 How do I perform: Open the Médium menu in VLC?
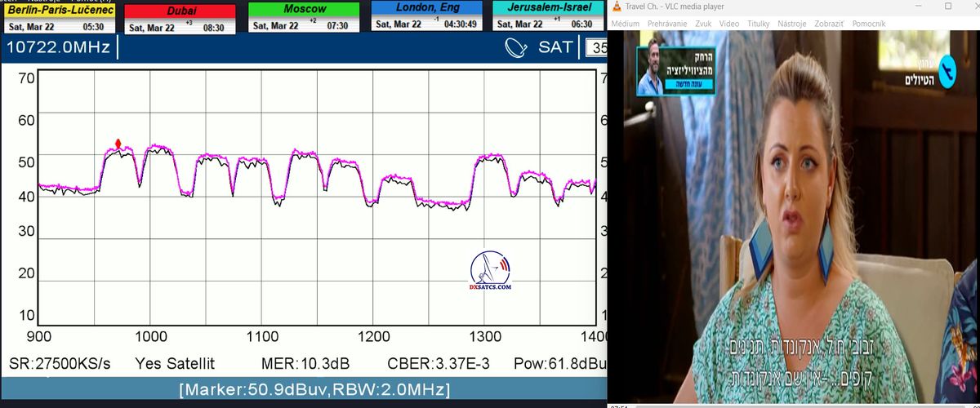[x=626, y=24]
